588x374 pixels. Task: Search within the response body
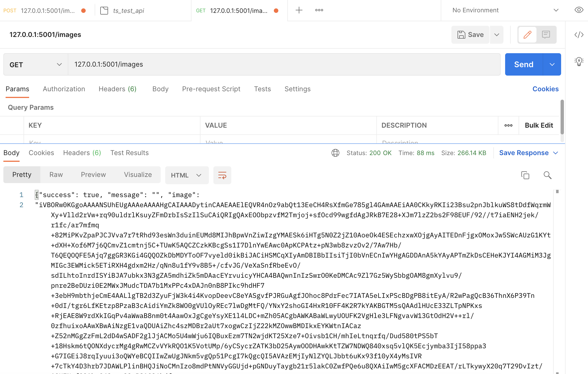point(548,175)
